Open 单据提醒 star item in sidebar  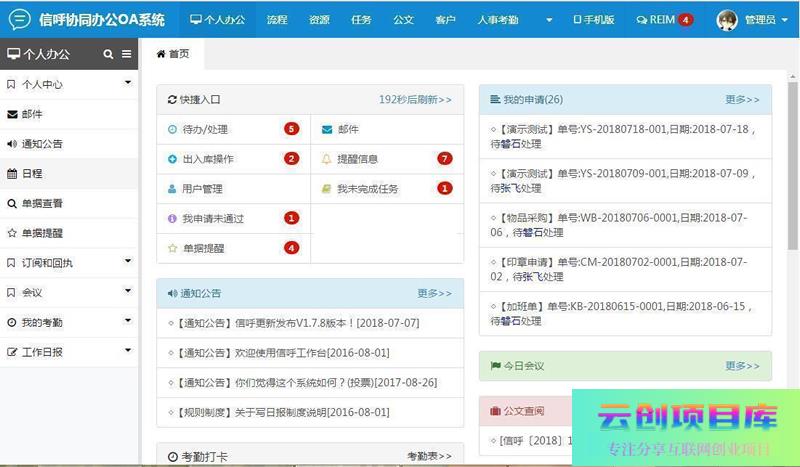[x=42, y=233]
